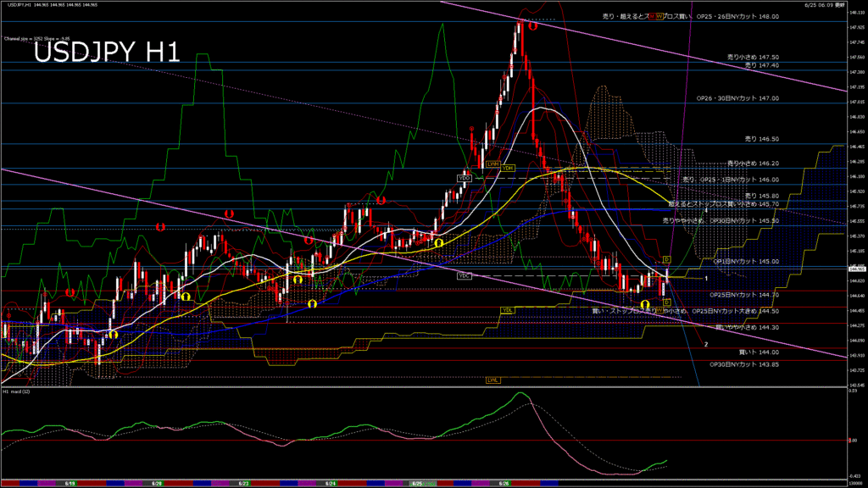The width and height of the screenshot is (868, 488).
Task: Click the projection line label '1'
Action: (x=706, y=278)
